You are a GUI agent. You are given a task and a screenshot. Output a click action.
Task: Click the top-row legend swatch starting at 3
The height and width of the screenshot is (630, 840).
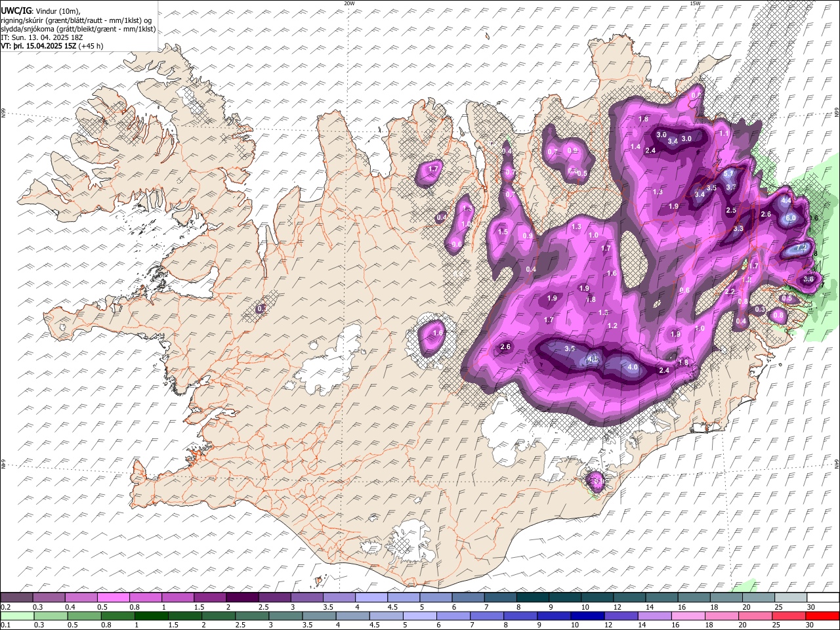306,598
